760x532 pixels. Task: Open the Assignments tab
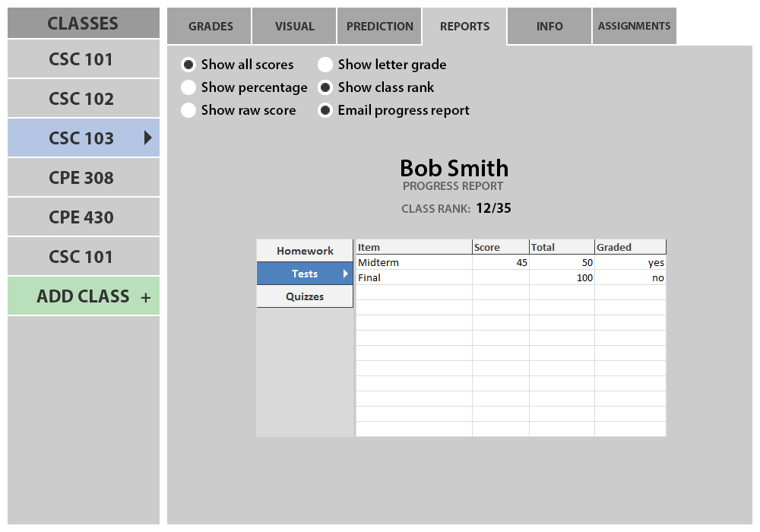click(634, 27)
